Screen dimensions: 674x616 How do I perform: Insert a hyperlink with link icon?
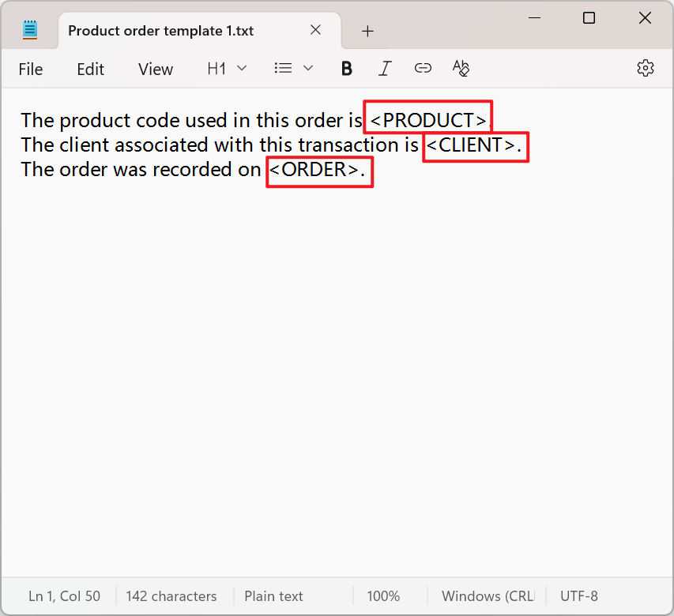pos(423,68)
